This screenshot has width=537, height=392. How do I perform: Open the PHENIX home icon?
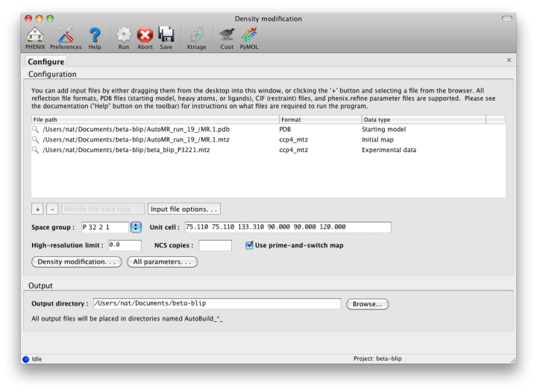pos(35,35)
